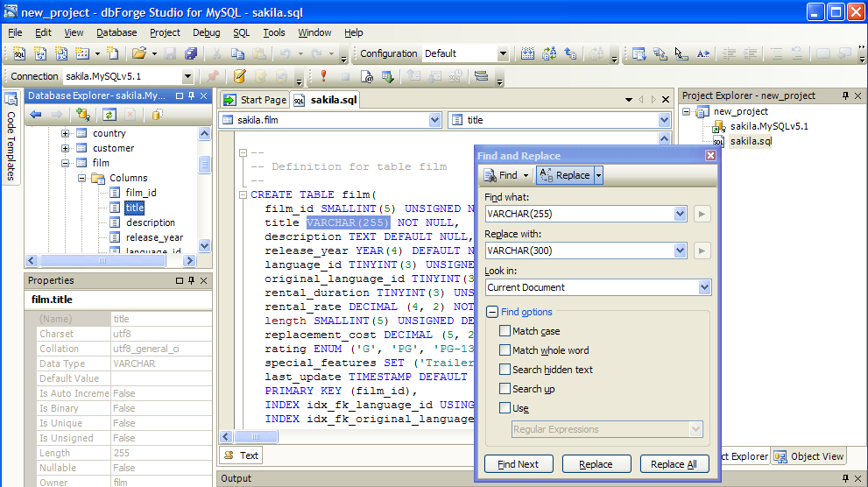Open the Database menu
This screenshot has height=487, width=868.
[x=116, y=32]
